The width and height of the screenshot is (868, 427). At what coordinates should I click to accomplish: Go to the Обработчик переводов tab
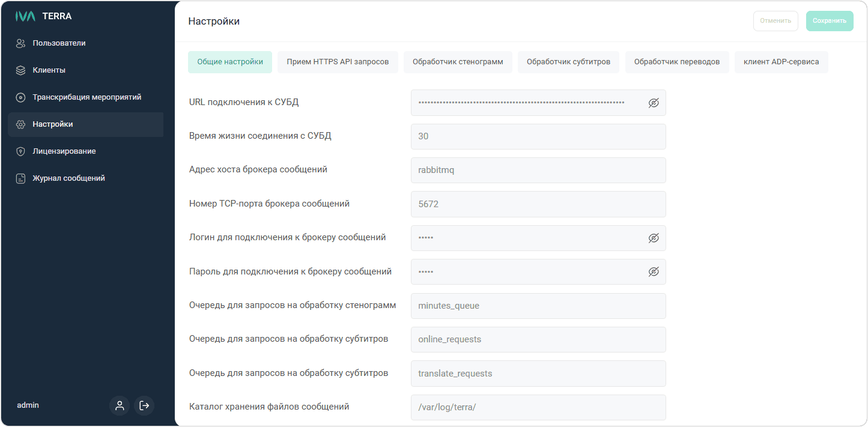tap(676, 62)
